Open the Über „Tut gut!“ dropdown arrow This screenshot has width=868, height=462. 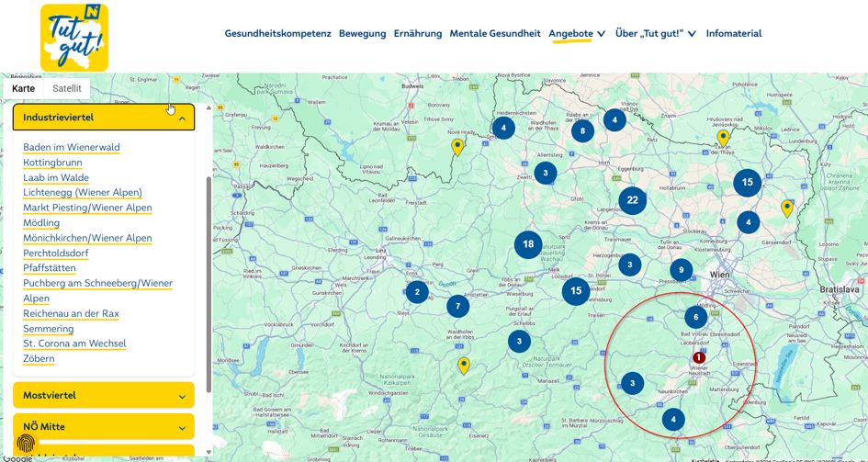(x=692, y=34)
